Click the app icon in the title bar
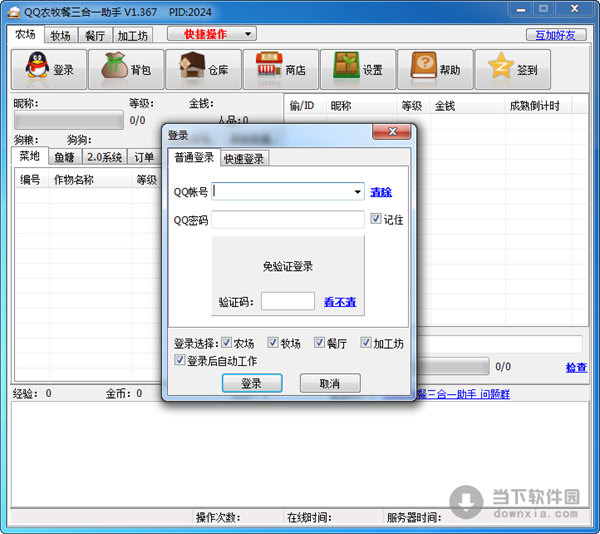This screenshot has height=534, width=600. tap(13, 12)
